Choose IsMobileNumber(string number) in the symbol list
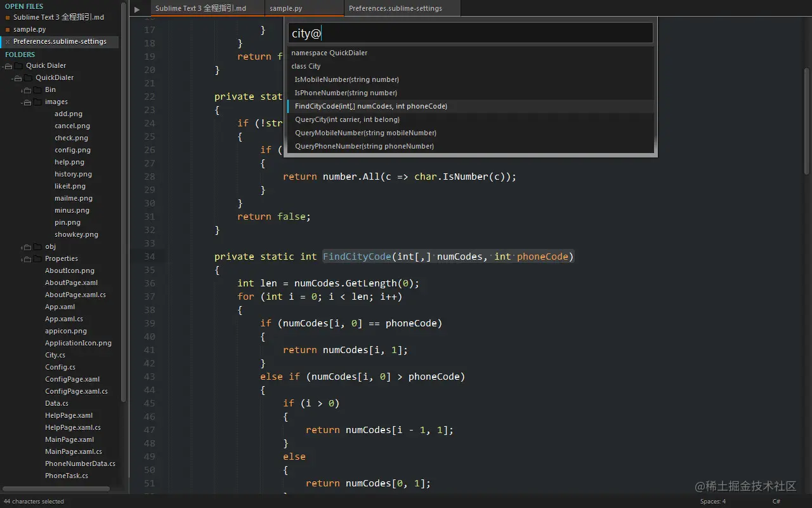 [x=471, y=79]
